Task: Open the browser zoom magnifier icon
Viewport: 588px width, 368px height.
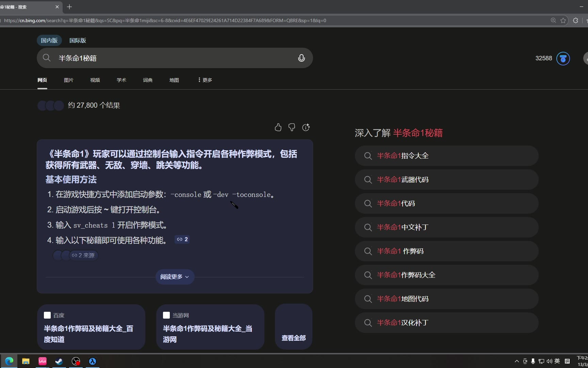Action: point(553,20)
